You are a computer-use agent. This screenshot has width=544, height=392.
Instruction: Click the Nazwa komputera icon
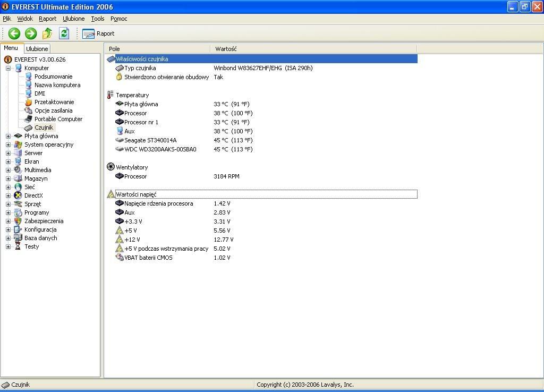(x=29, y=85)
